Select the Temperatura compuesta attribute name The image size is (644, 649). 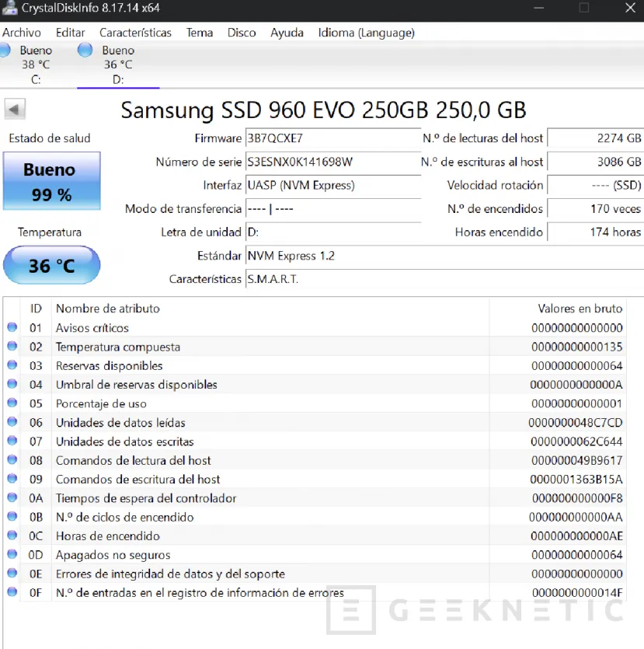pyautogui.click(x=118, y=347)
